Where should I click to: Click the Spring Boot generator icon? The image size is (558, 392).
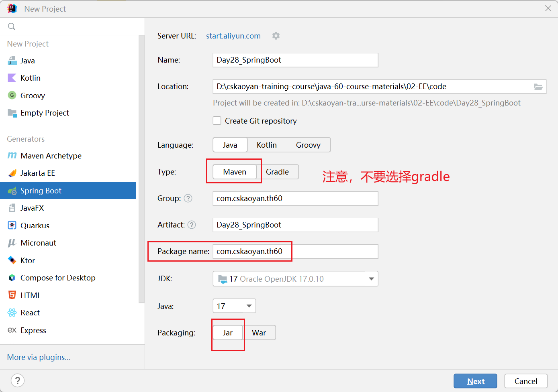pos(12,191)
